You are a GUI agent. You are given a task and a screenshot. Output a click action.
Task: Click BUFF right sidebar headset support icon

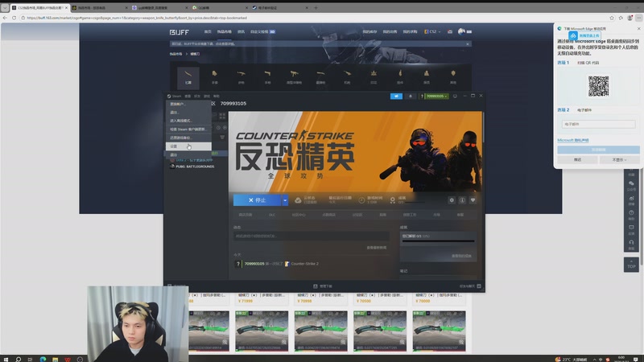(631, 243)
